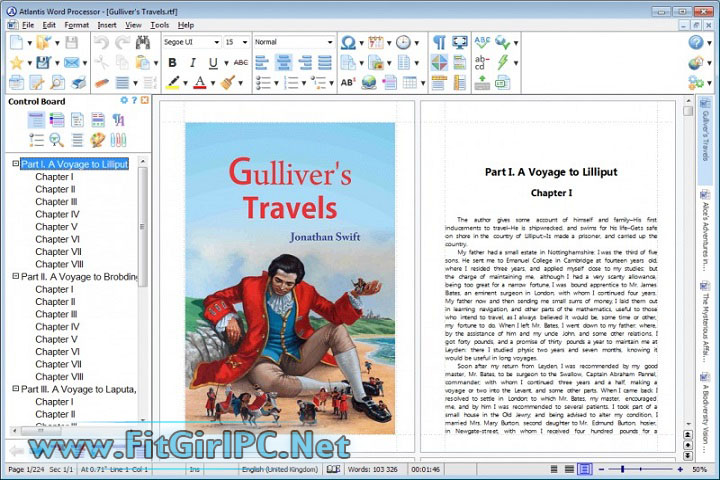Open the Format menu
Screen dimensions: 720x480
coord(76,24)
